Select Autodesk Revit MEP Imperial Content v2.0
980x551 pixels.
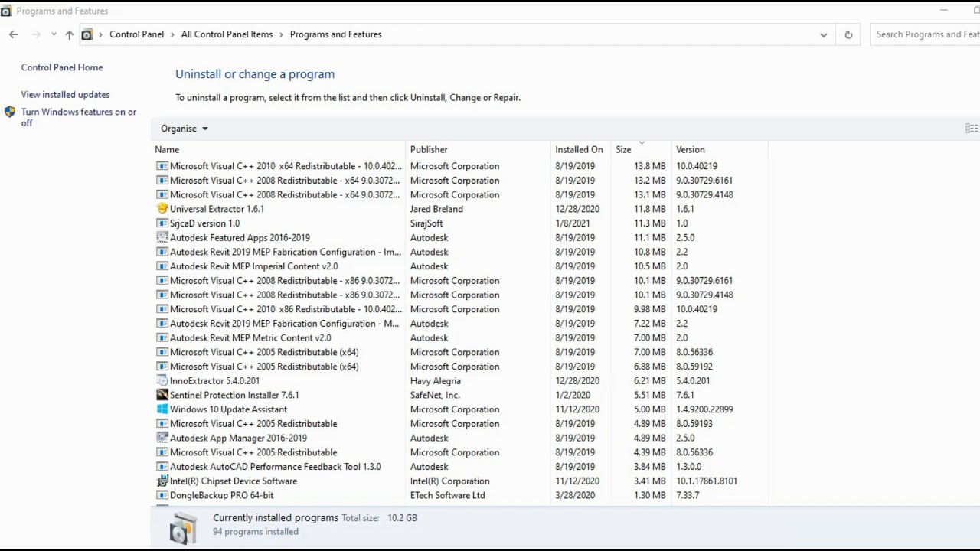[x=253, y=266]
